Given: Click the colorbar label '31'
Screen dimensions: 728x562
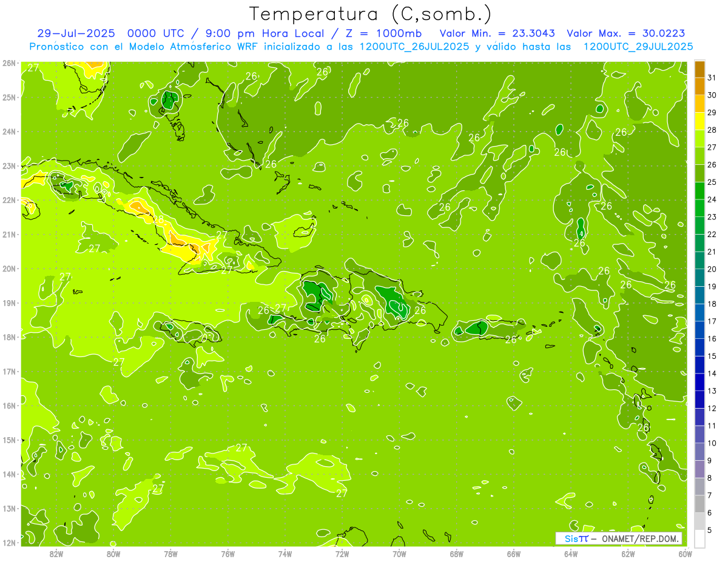Looking at the screenshot, I should (x=712, y=78).
